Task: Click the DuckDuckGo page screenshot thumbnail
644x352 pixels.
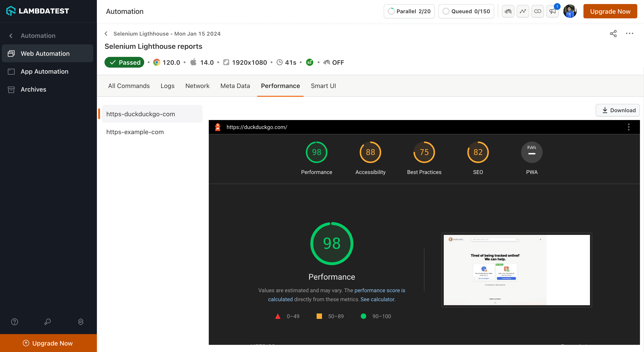Action: click(516, 270)
